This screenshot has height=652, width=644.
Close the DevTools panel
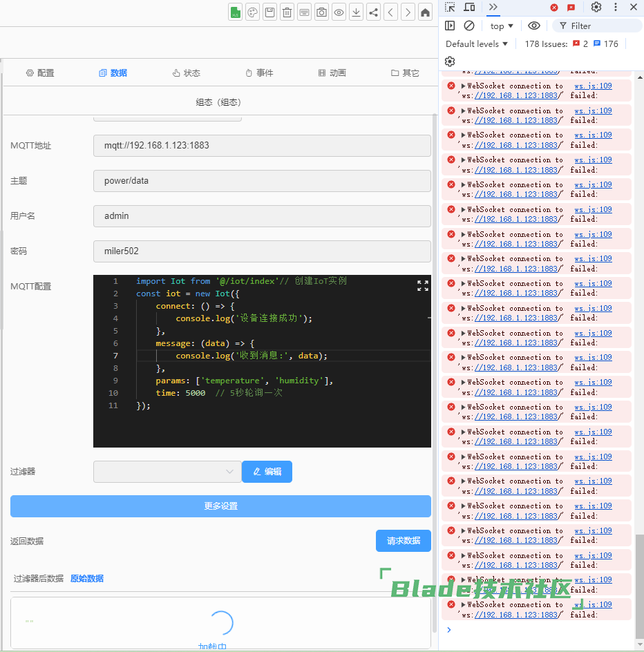click(x=634, y=7)
